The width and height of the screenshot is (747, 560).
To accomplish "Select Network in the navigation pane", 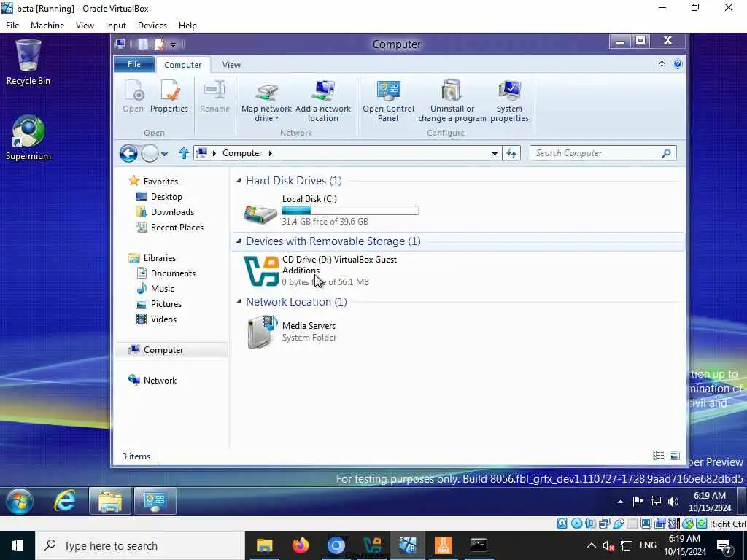I will tap(160, 380).
